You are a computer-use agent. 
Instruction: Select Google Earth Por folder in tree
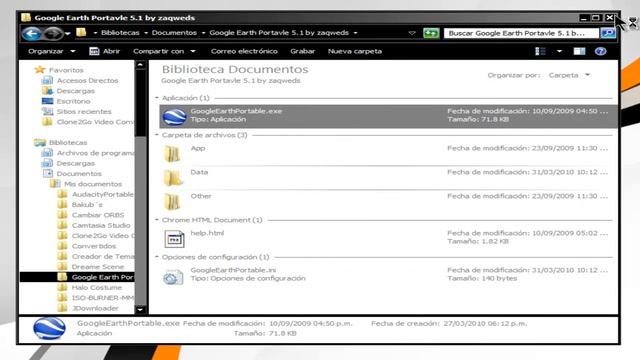(x=102, y=277)
